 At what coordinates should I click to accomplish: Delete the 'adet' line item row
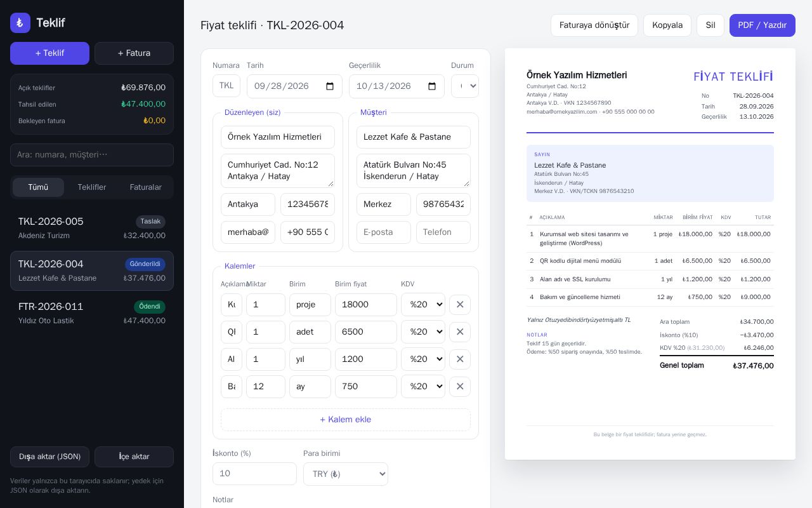[460, 331]
